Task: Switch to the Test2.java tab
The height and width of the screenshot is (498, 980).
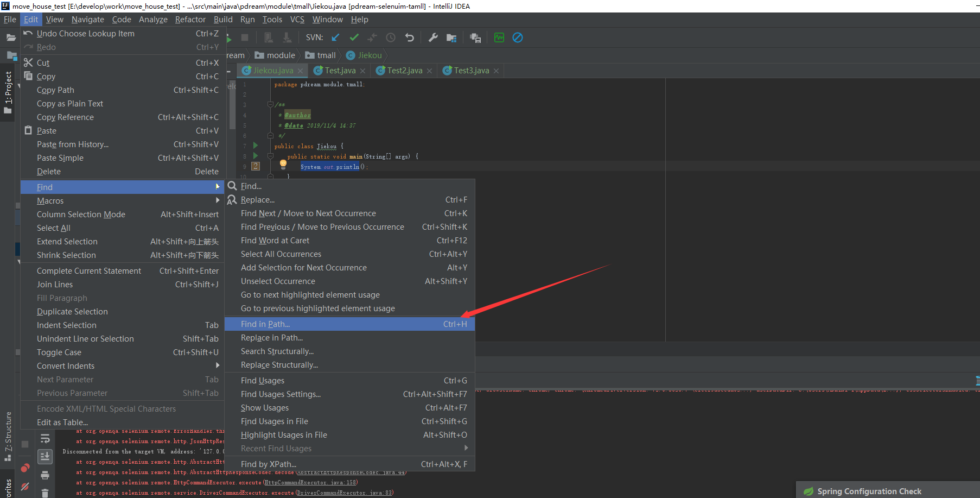Action: (x=405, y=71)
